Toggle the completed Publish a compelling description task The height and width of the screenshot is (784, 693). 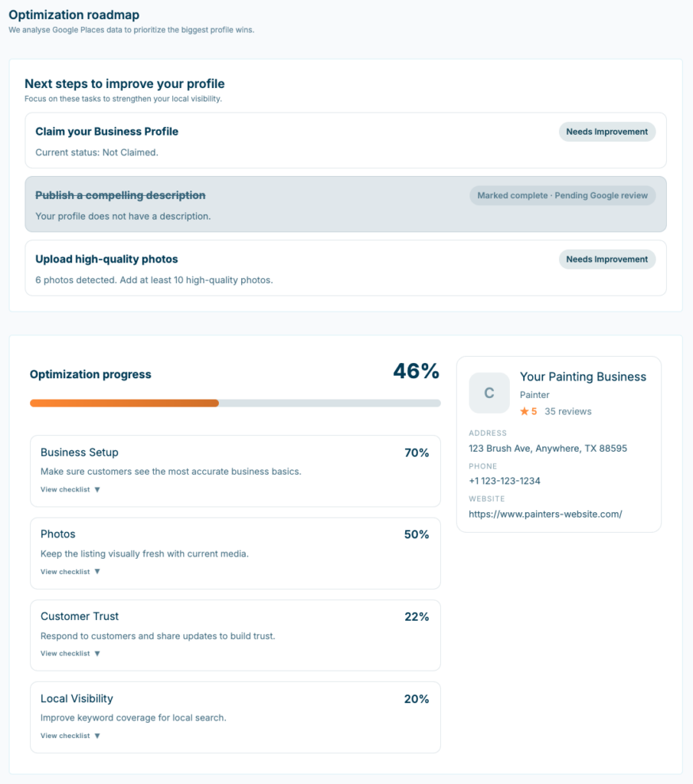point(120,195)
